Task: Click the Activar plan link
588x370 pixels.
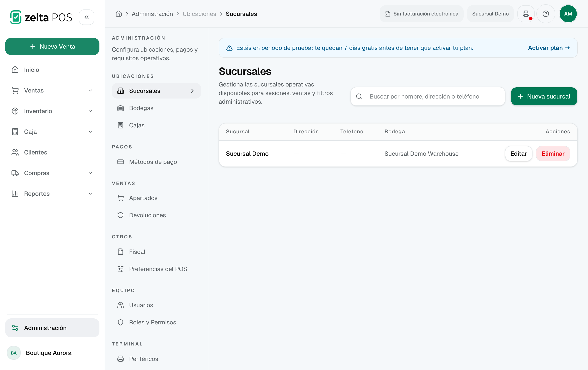Action: pos(549,48)
